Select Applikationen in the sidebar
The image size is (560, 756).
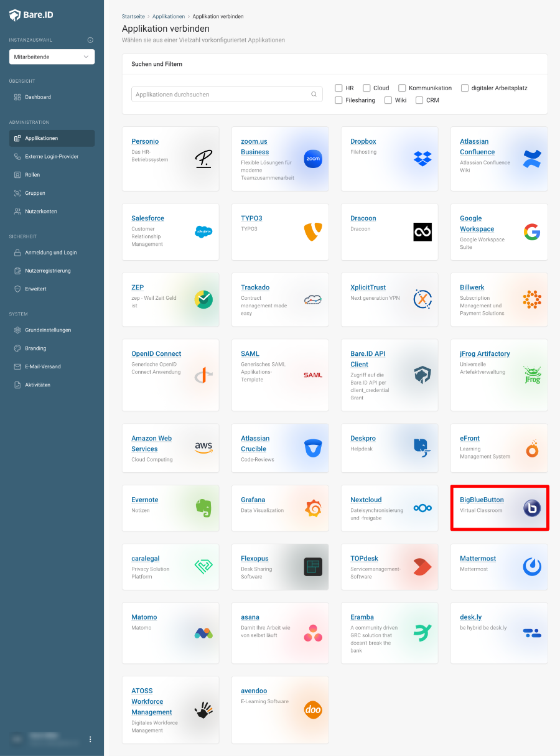(52, 138)
